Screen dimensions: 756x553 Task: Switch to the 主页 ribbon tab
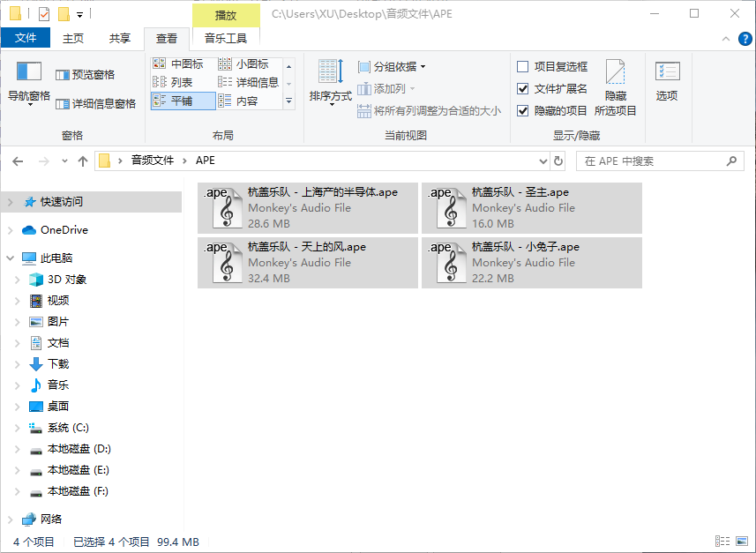[73, 38]
